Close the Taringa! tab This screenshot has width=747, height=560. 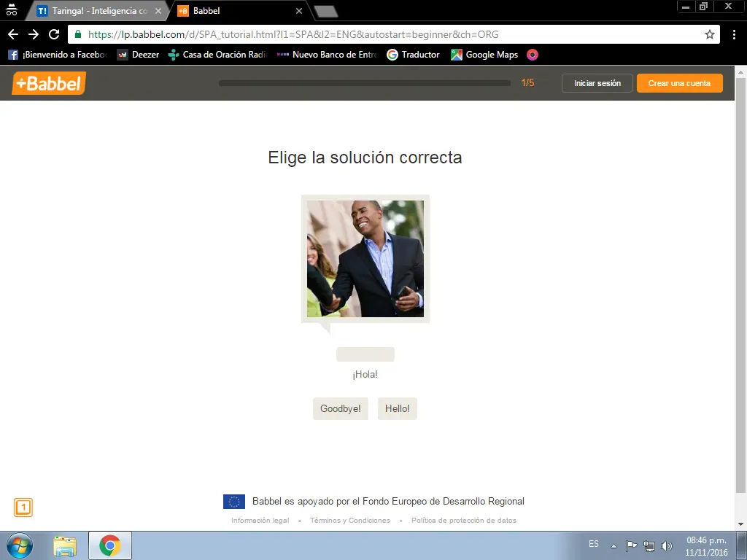point(158,10)
